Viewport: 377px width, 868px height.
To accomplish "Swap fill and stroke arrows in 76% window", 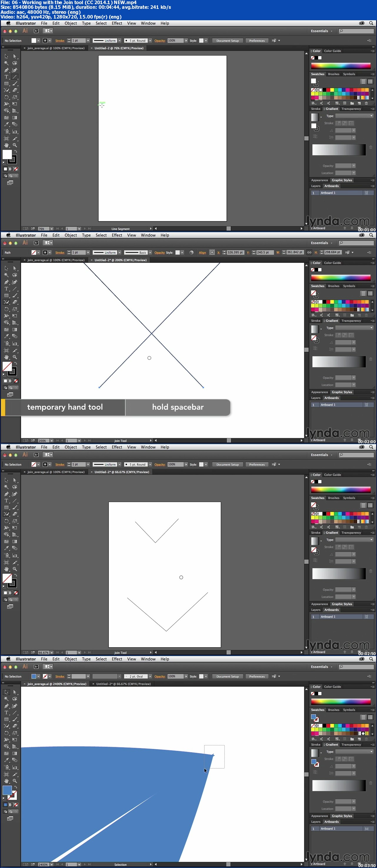I will tap(16, 152).
